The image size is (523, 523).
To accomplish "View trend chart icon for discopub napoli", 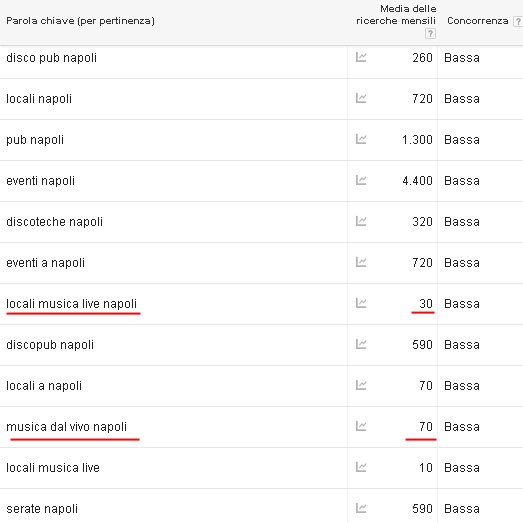I will [361, 344].
